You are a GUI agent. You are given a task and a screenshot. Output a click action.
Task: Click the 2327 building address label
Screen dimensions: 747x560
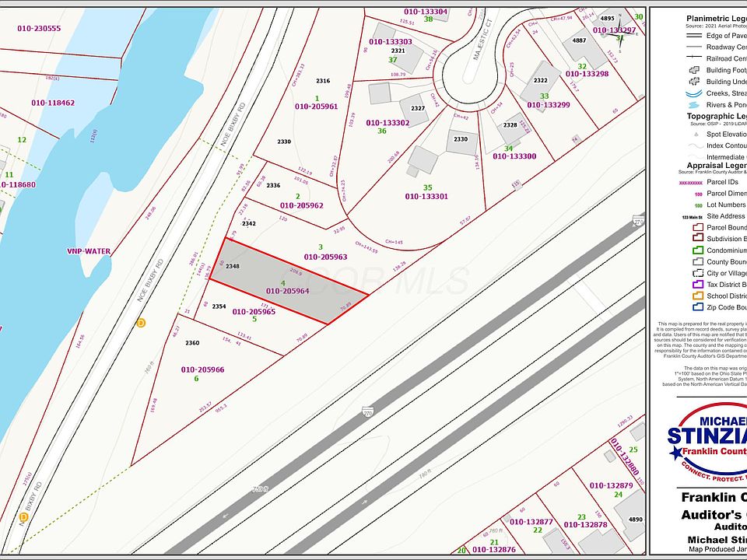pyautogui.click(x=418, y=109)
